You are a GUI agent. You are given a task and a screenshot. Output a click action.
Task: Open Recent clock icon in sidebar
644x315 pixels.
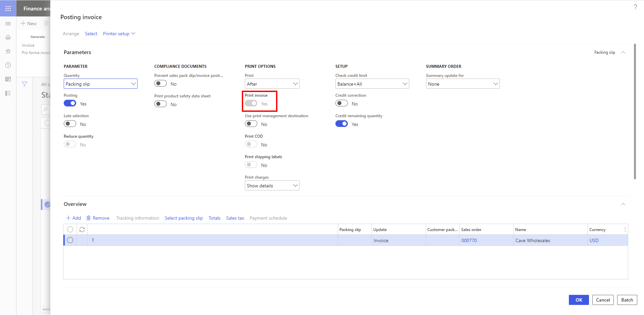pyautogui.click(x=8, y=65)
